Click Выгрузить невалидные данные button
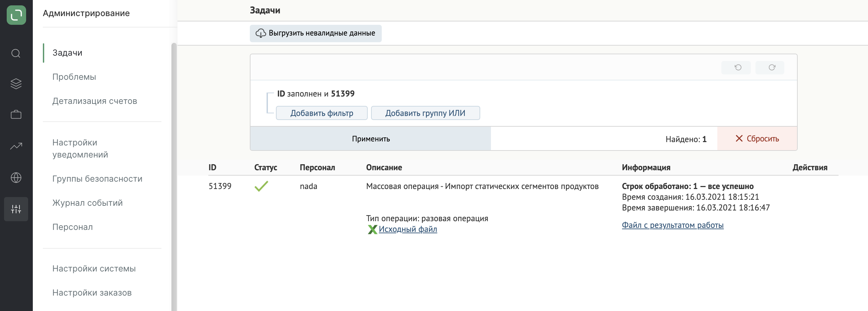This screenshot has height=311, width=868. point(316,34)
